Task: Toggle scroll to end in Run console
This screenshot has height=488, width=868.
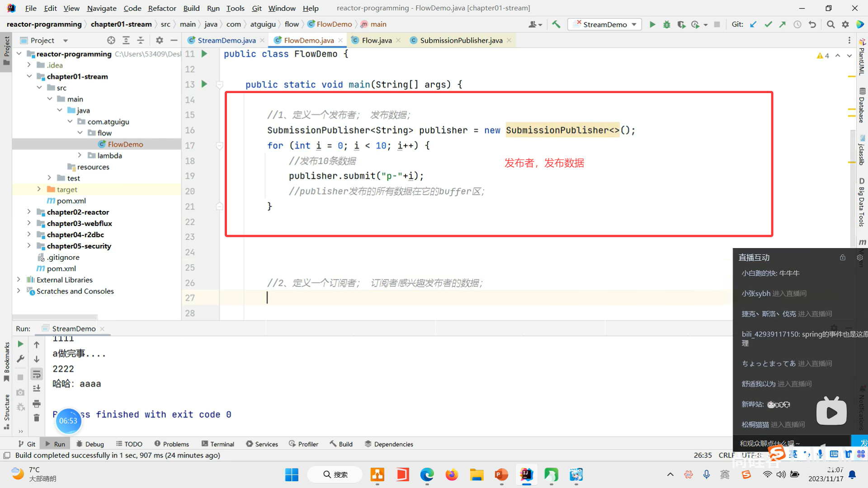Action: tap(37, 389)
